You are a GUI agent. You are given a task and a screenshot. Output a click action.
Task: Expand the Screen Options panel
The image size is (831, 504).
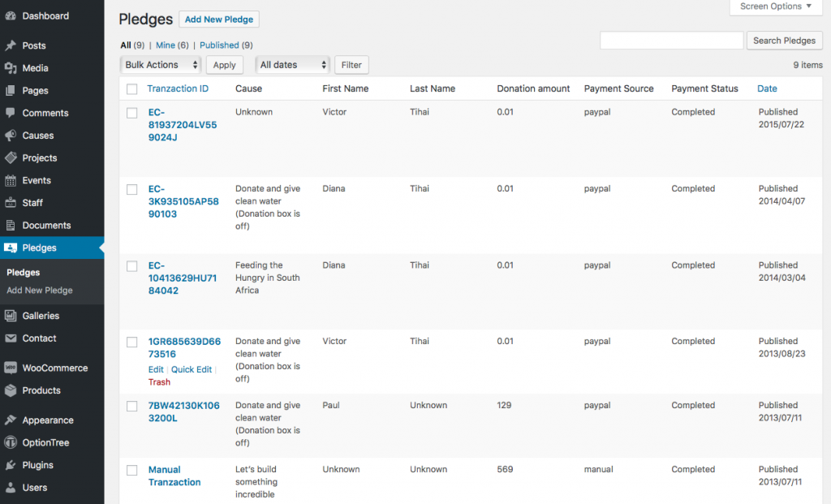tap(774, 6)
